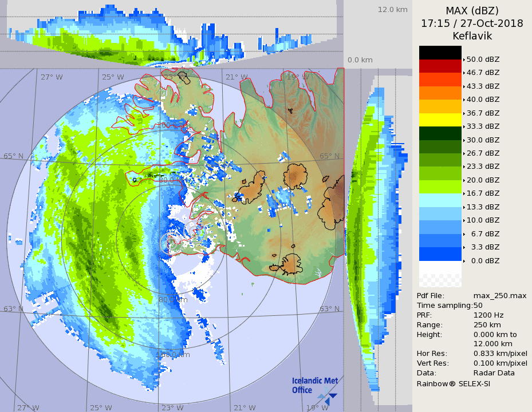Image resolution: width=532 pixels, height=412 pixels.
Task: Click the 12.0 km height label
Action: point(392,10)
